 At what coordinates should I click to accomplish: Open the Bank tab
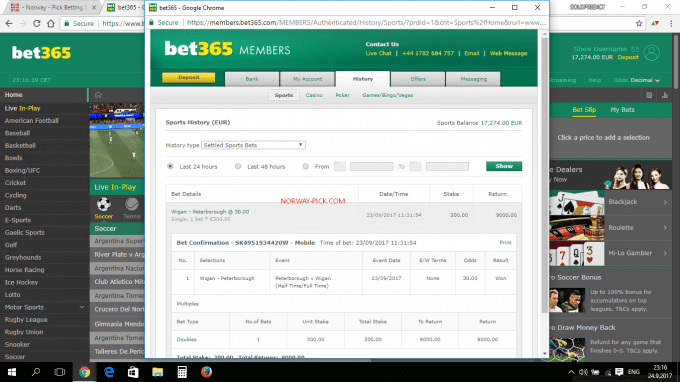252,79
